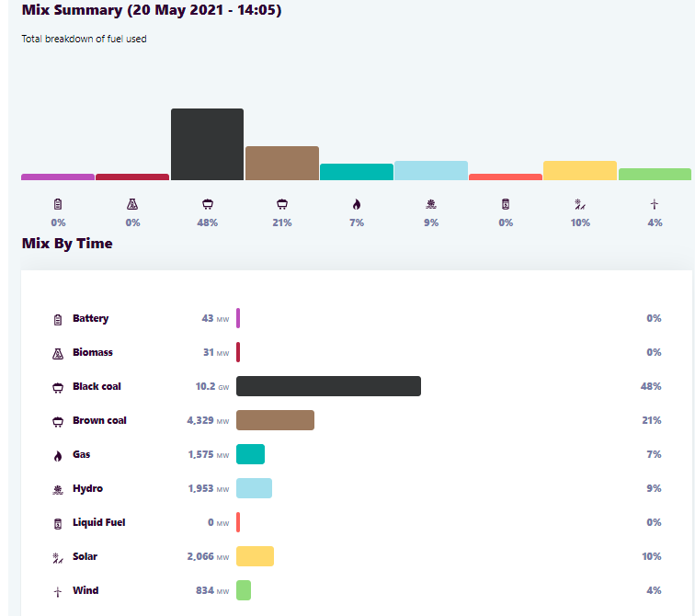This screenshot has width=695, height=616.
Task: Select the Gas flame icon in list row
Action: coord(57,455)
